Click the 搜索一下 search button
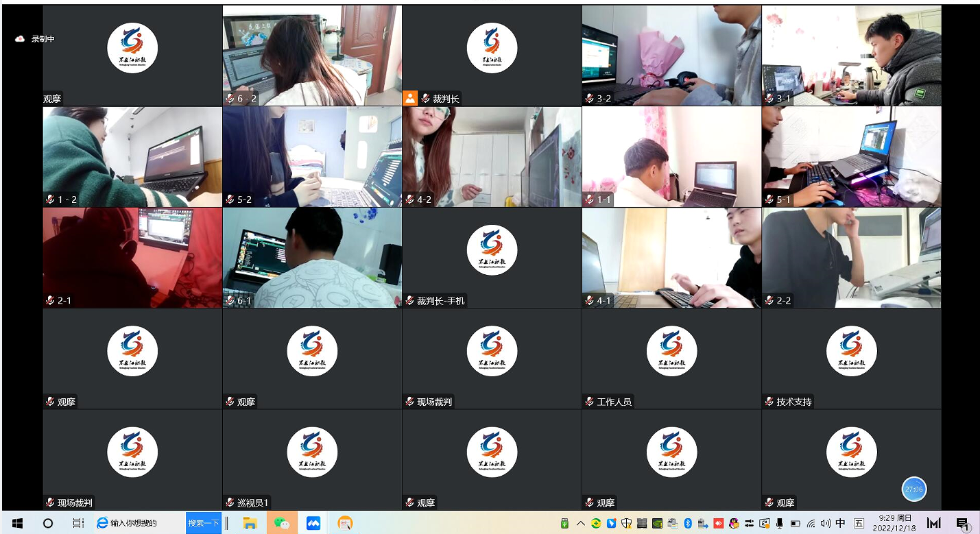The height and width of the screenshot is (534, 980). [x=204, y=523]
